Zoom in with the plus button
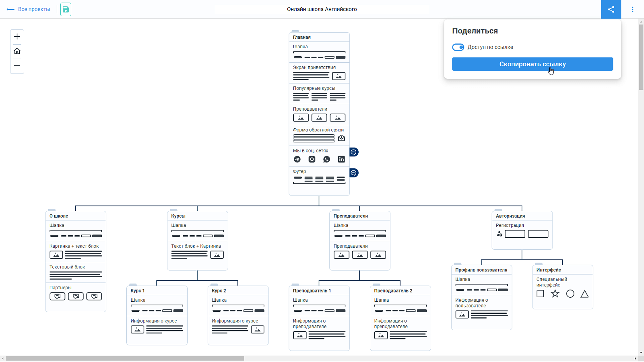 (17, 37)
